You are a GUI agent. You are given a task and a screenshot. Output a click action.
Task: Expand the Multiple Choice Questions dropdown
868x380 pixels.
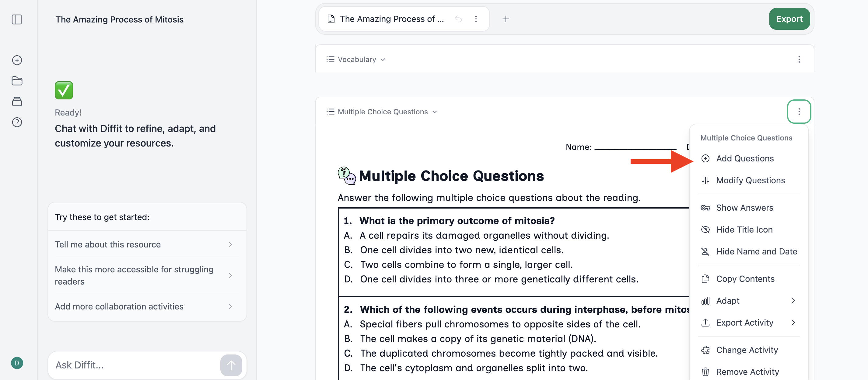pyautogui.click(x=387, y=112)
